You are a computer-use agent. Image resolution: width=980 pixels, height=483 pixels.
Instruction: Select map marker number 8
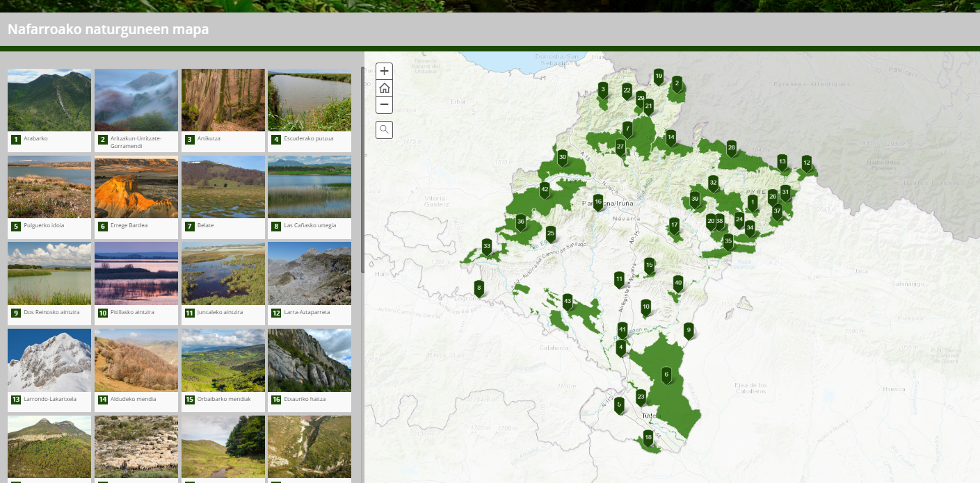(x=479, y=288)
